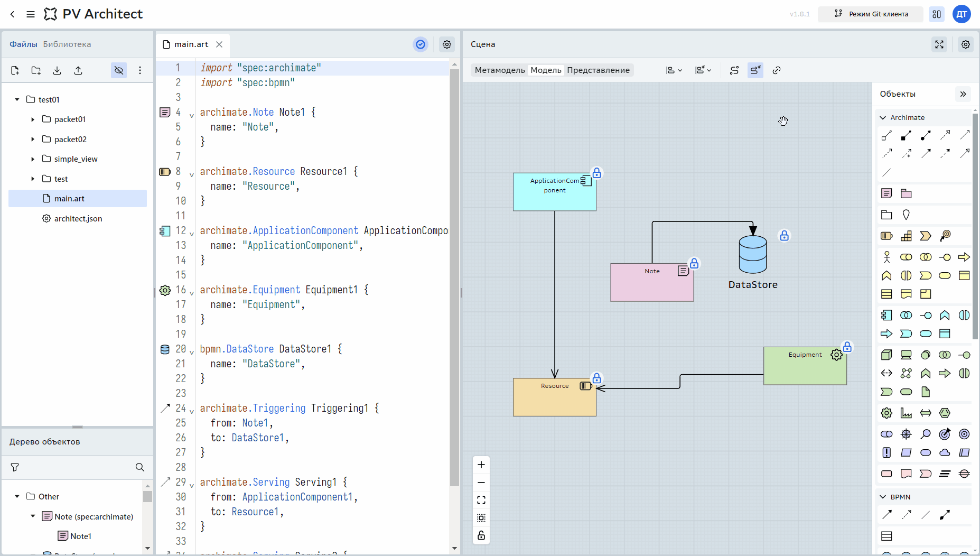Toggle the lock beside the DataStore node

[x=785, y=235]
